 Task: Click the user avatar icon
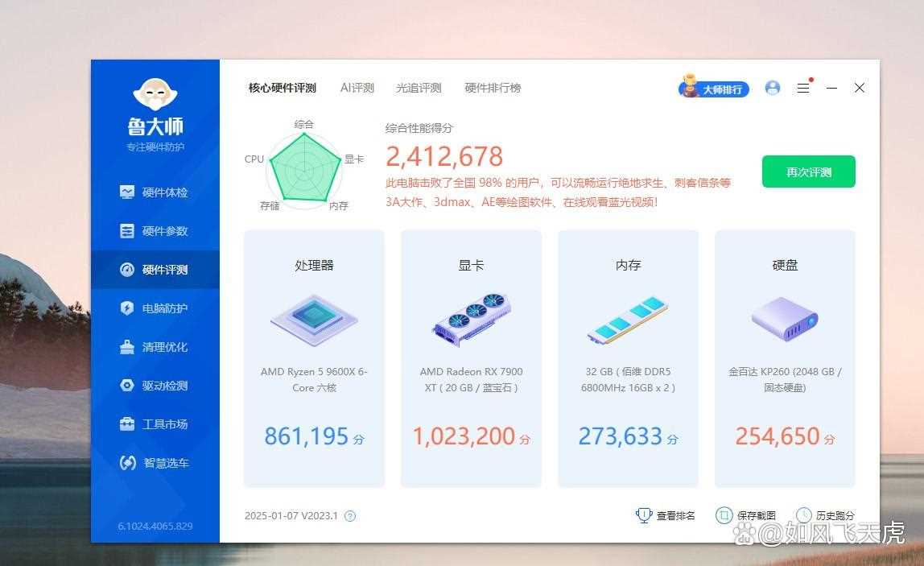772,88
